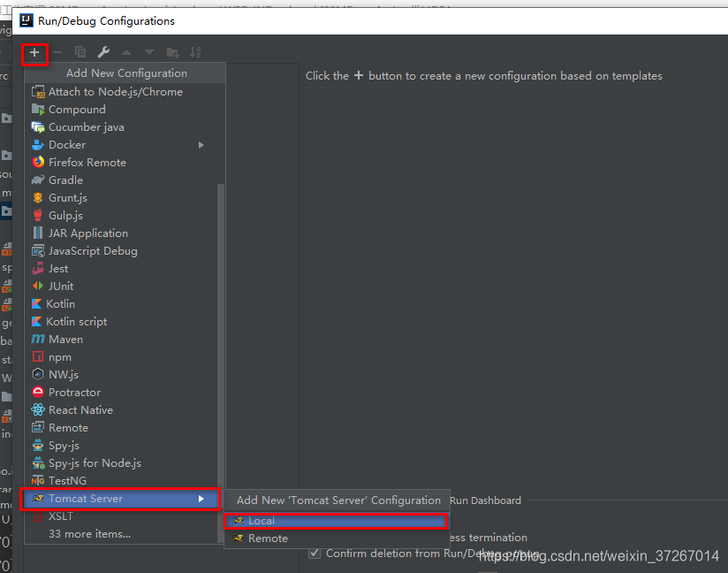The width and height of the screenshot is (728, 573).
Task: Expand the Tomcat Server arrow
Action: click(x=201, y=499)
